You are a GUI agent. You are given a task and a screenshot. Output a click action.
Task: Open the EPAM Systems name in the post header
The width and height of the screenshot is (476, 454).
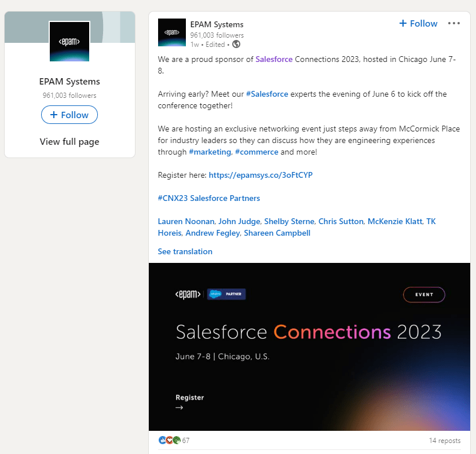click(217, 24)
